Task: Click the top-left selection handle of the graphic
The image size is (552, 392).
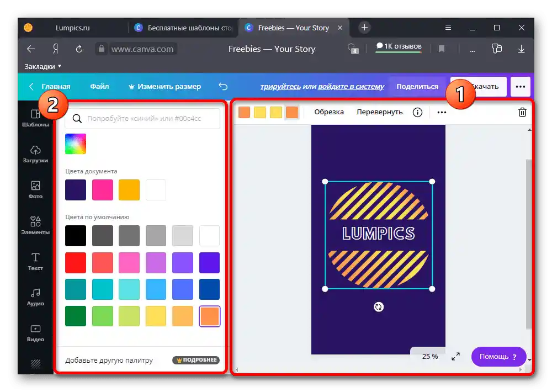Action: [325, 182]
